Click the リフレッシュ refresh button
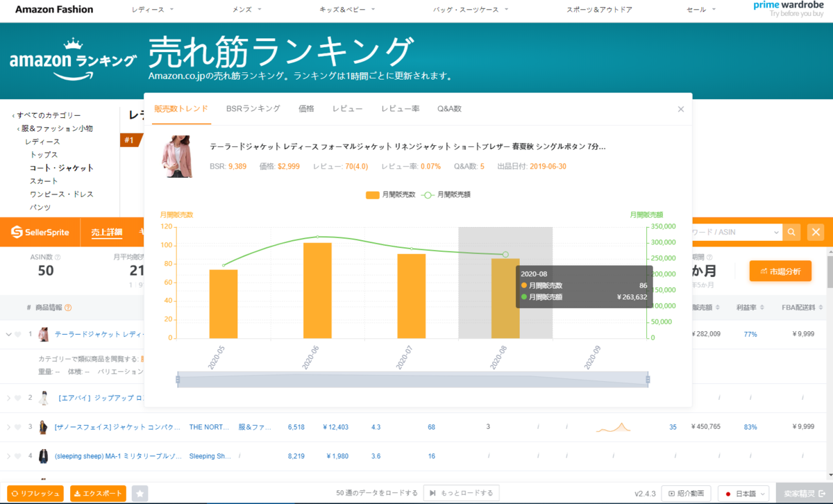Viewport: 833px width, 504px height. pos(35,494)
